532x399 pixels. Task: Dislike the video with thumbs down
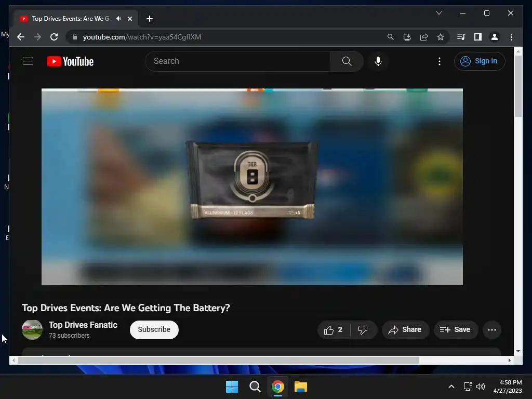(363, 330)
